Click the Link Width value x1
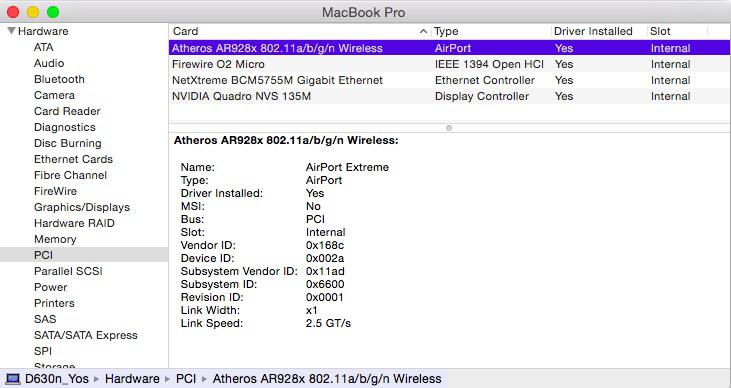 click(312, 311)
